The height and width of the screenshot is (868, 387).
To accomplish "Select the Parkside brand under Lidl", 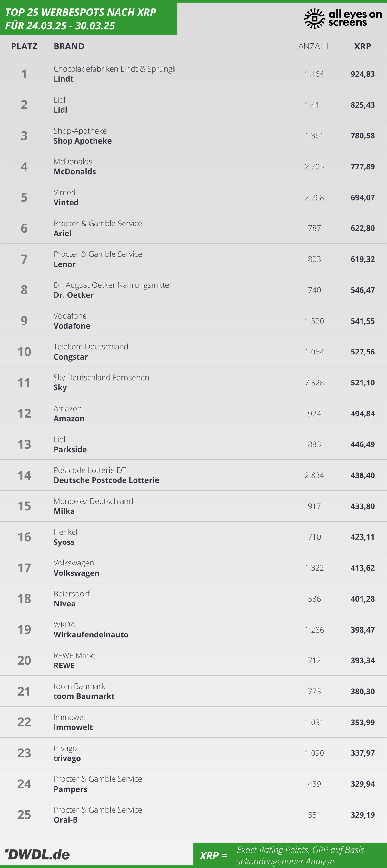I will coord(70,449).
